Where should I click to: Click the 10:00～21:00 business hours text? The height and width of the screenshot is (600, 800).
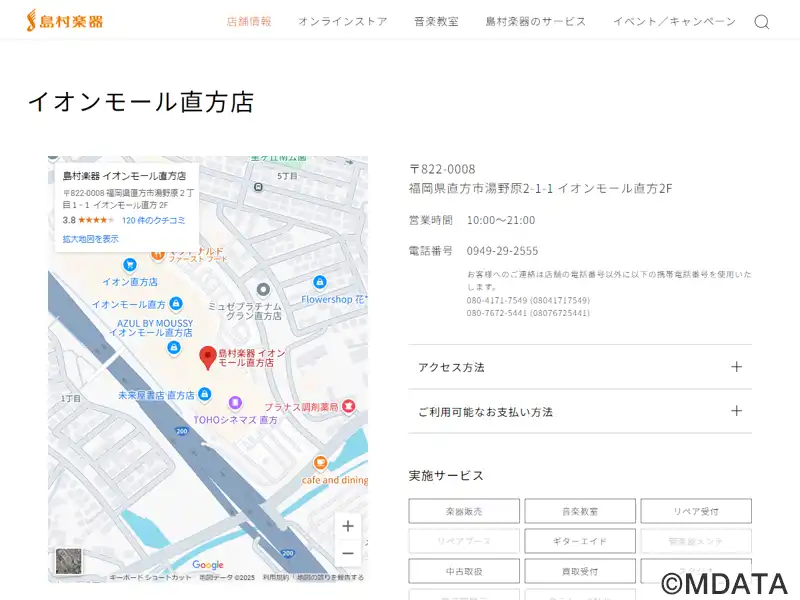coord(501,220)
